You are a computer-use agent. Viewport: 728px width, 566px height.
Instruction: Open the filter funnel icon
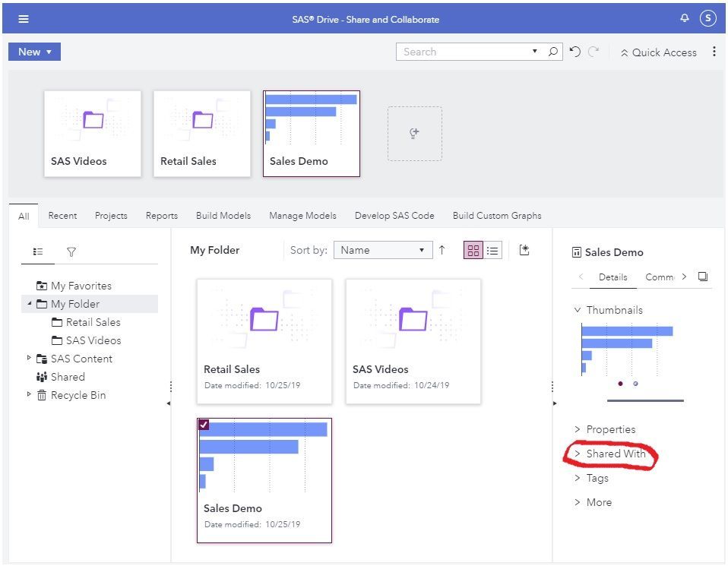click(71, 251)
